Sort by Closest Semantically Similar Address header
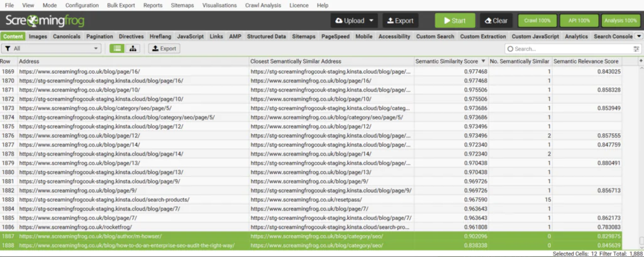644x257 pixels. tap(332, 62)
